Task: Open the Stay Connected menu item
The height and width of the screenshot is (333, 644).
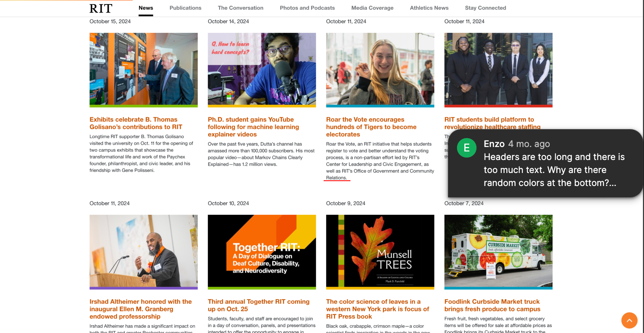Action: pyautogui.click(x=485, y=8)
